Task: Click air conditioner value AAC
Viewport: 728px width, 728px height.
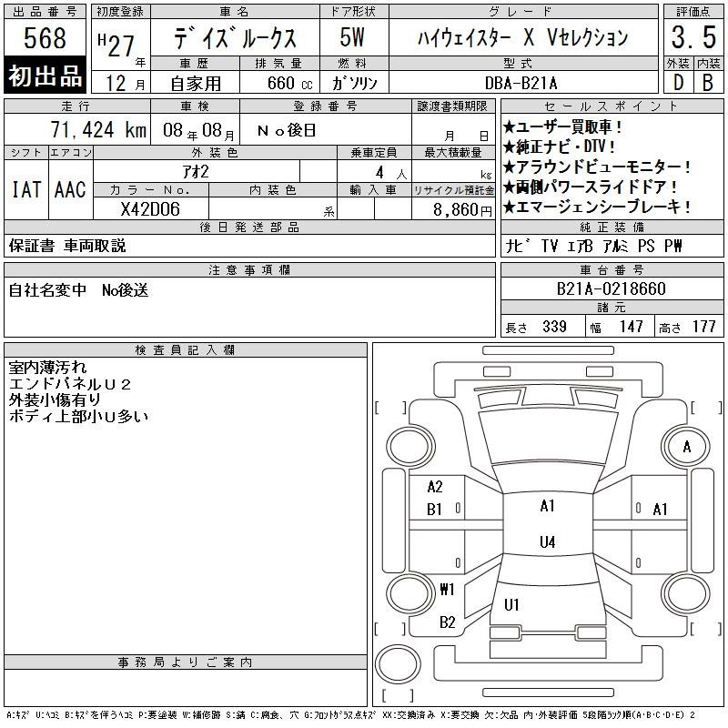Action: [x=70, y=189]
